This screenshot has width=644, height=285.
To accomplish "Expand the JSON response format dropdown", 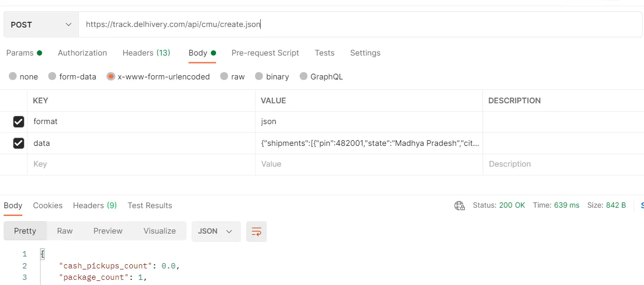I will pos(216,232).
